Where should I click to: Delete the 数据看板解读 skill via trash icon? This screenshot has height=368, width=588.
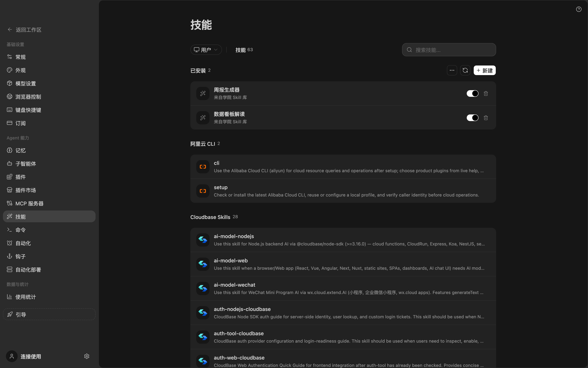[485, 118]
